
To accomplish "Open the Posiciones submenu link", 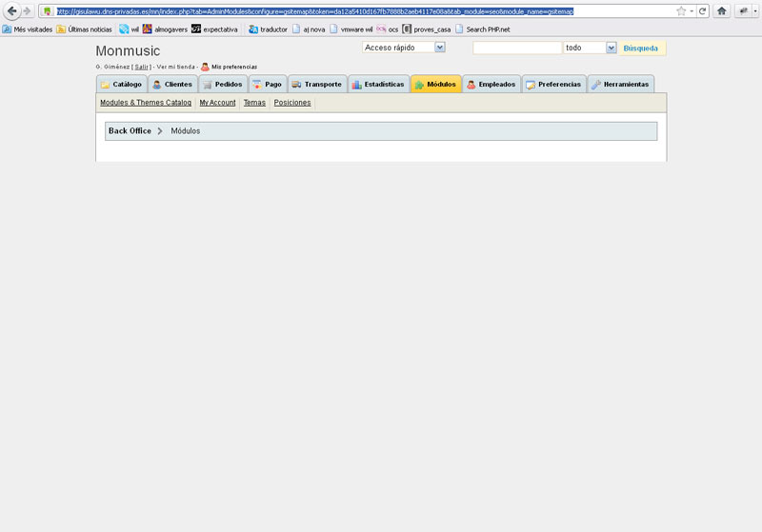I will pyautogui.click(x=292, y=103).
